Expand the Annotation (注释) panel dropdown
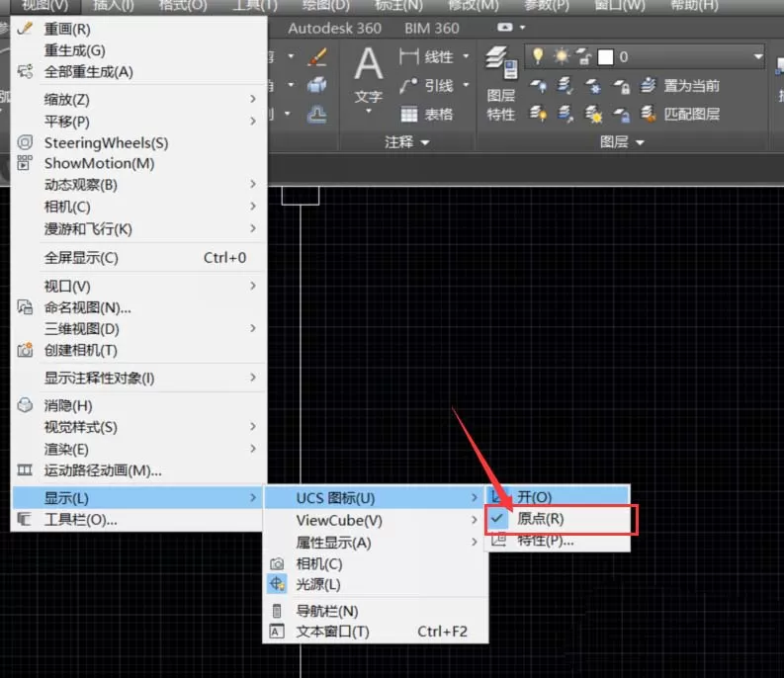The height and width of the screenshot is (678, 784). point(425,142)
